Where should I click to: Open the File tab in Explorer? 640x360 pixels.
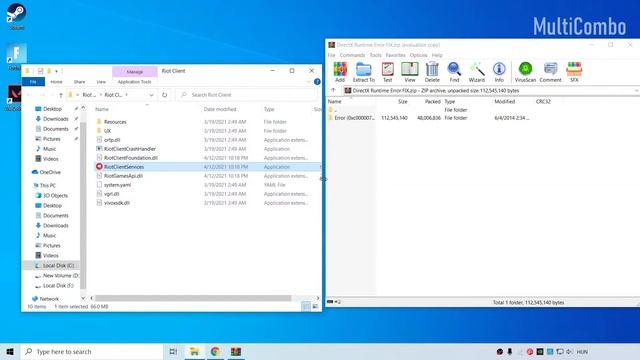point(33,82)
